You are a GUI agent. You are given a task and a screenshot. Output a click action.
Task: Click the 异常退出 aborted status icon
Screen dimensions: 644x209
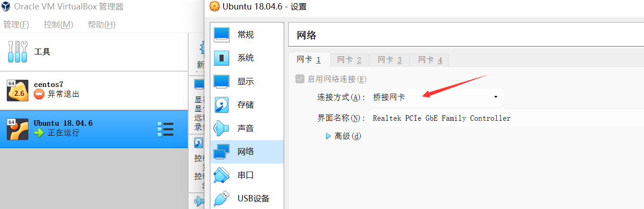[x=39, y=94]
